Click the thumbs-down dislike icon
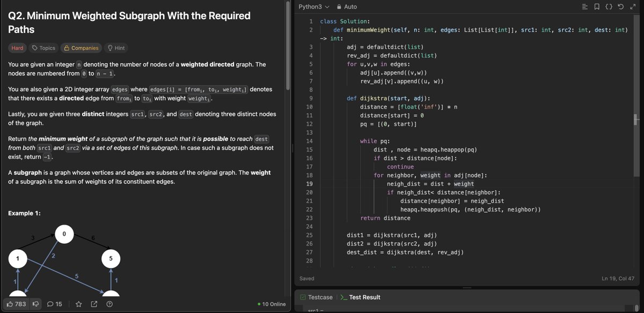The image size is (644, 313). (36, 304)
